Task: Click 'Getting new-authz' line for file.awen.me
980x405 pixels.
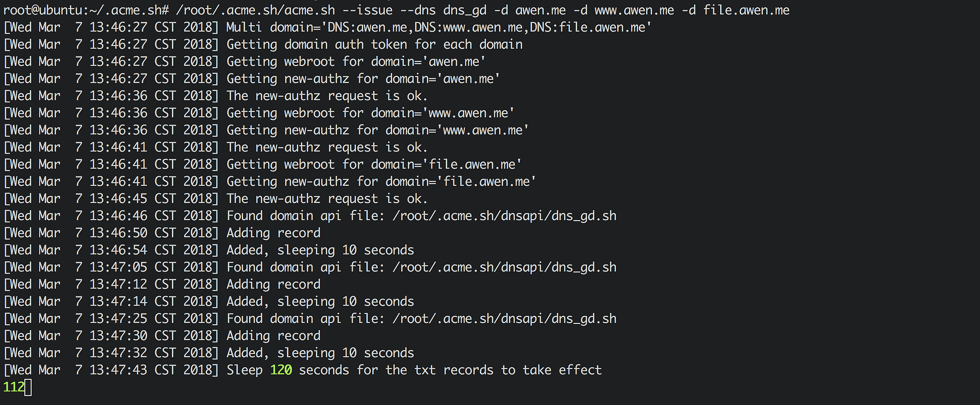Action: 381,182
